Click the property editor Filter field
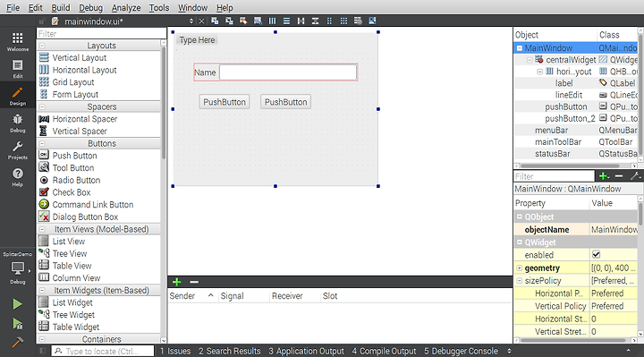This screenshot has width=644, height=357. click(554, 176)
